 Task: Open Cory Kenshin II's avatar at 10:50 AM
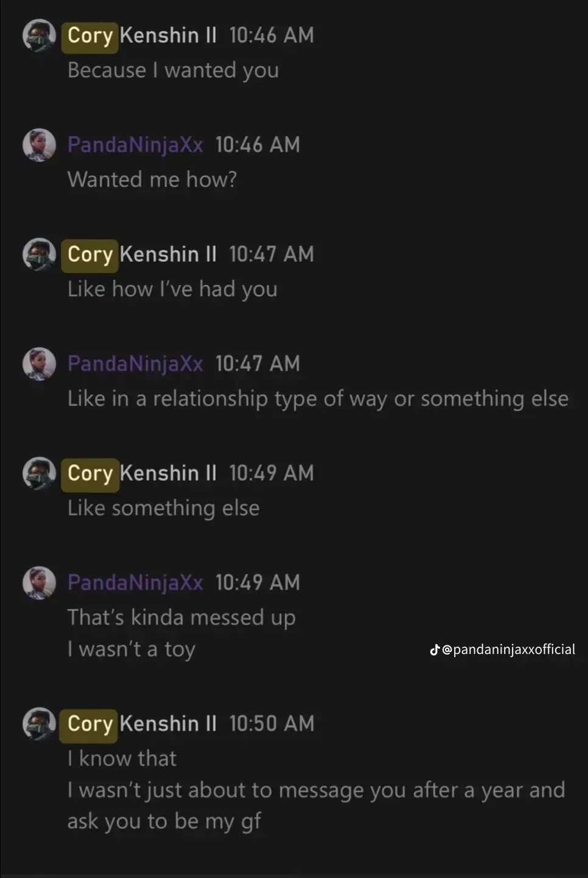tap(38, 724)
